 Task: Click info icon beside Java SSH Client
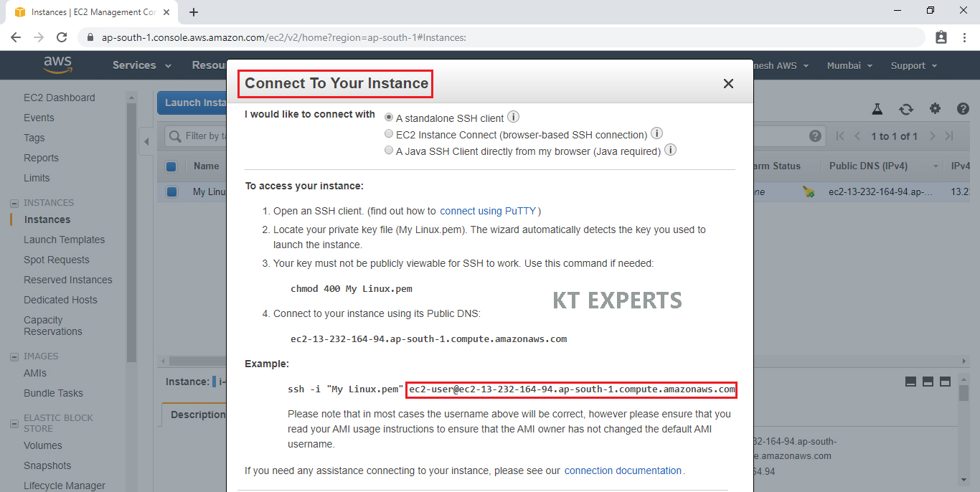coord(670,151)
